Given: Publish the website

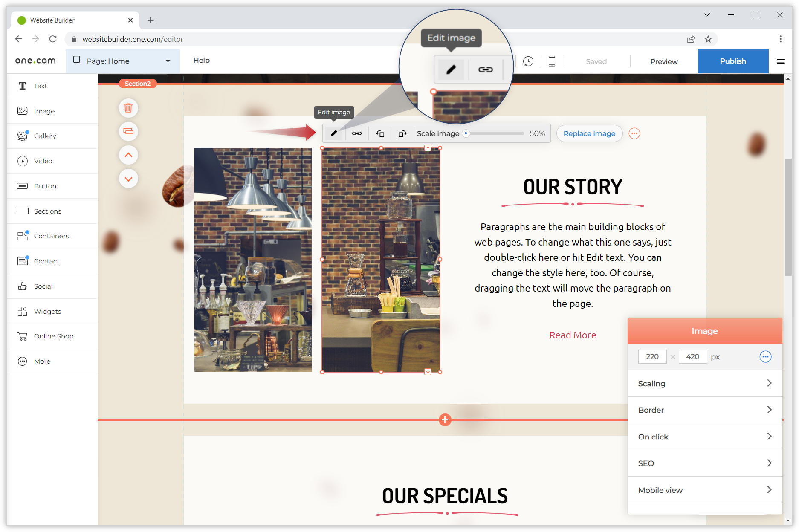Looking at the screenshot, I should click(x=733, y=61).
